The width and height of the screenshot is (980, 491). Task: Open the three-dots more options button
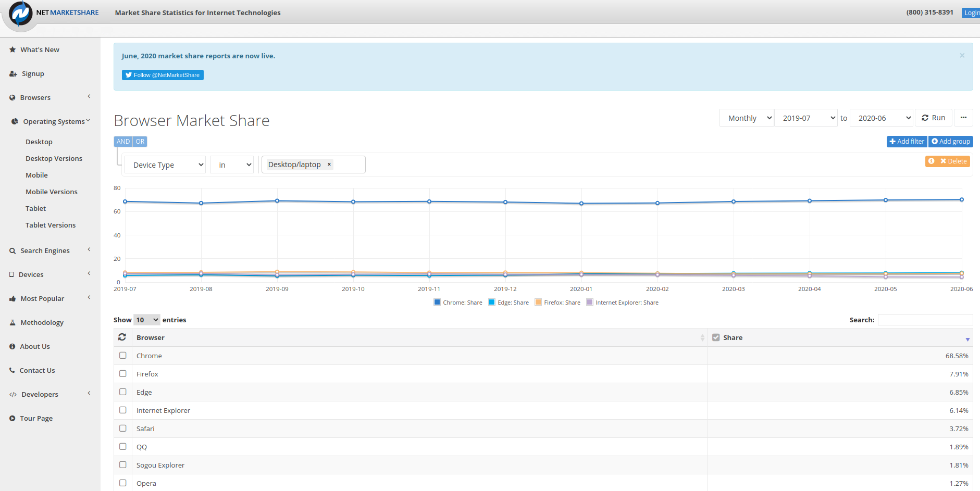pyautogui.click(x=963, y=118)
